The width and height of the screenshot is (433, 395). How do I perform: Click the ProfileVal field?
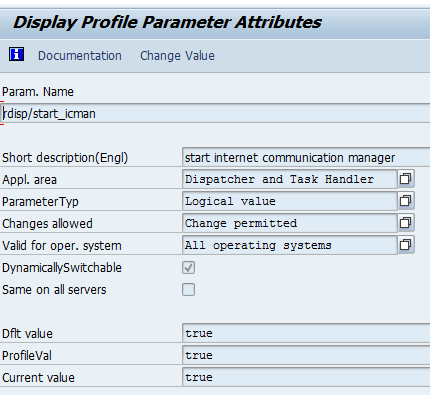pos(306,355)
